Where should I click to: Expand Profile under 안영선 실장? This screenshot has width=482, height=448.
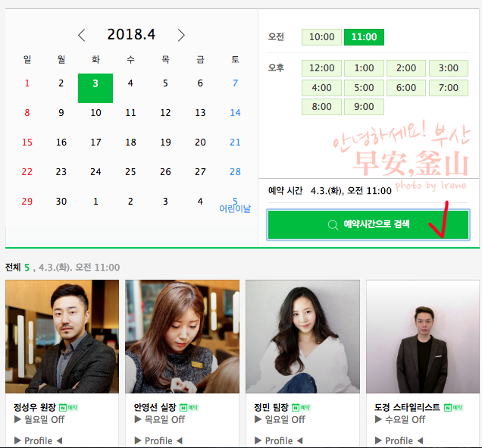pos(158,440)
